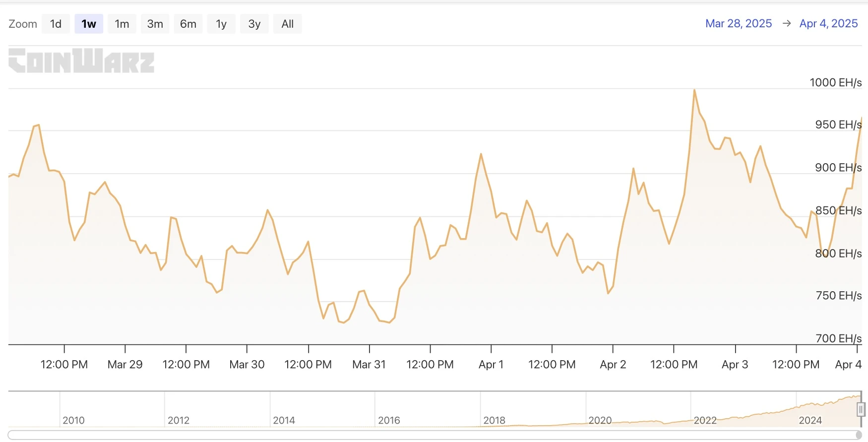
Task: Click the lowest dip just before Mar 31
Action: [344, 322]
